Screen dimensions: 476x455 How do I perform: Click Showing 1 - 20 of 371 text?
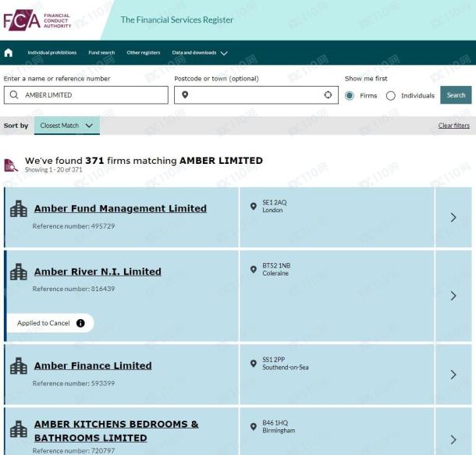pos(53,170)
